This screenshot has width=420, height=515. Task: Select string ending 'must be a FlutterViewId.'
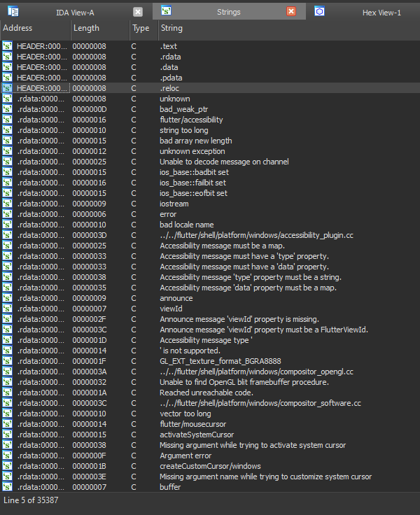pyautogui.click(x=264, y=330)
